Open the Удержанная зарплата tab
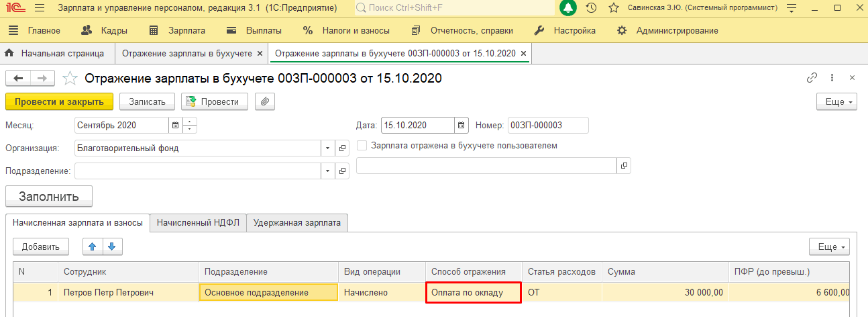Screen dimensions: 868x317 (297, 223)
